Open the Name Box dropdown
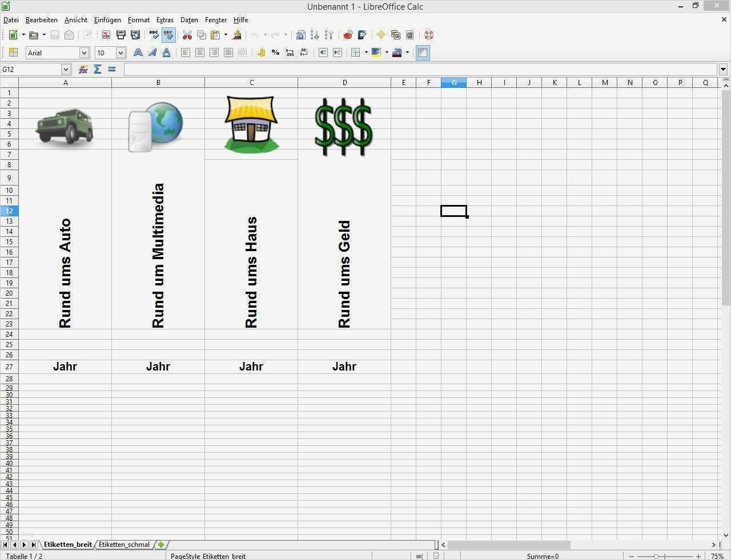Image resolution: width=731 pixels, height=560 pixels. [x=66, y=69]
